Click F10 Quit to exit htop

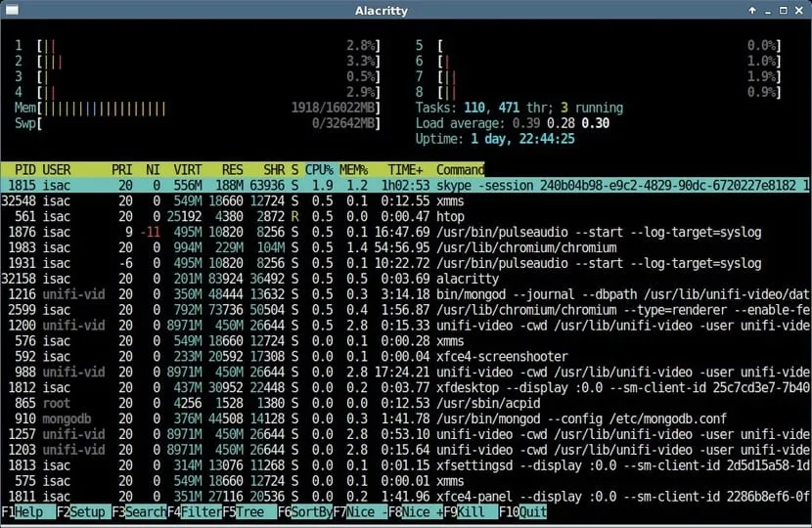pos(523,512)
